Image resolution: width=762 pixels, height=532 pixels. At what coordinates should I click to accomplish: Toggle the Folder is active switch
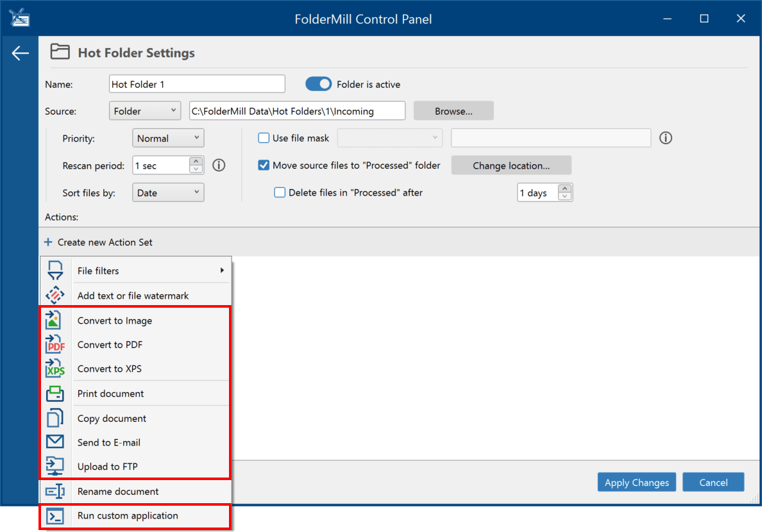click(x=318, y=84)
